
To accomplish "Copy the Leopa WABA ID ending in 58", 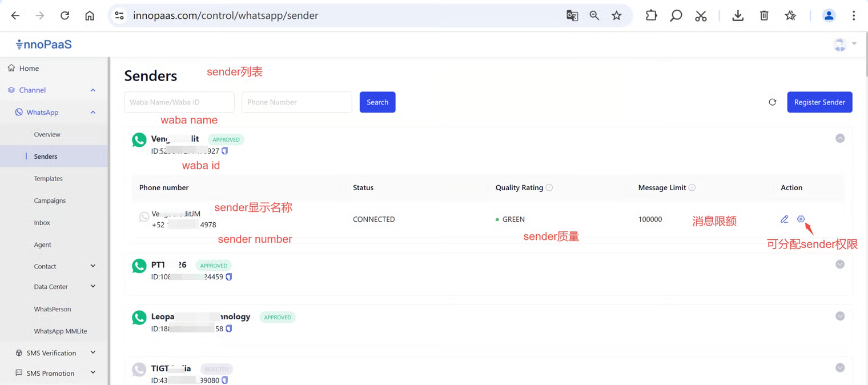I will [x=229, y=328].
